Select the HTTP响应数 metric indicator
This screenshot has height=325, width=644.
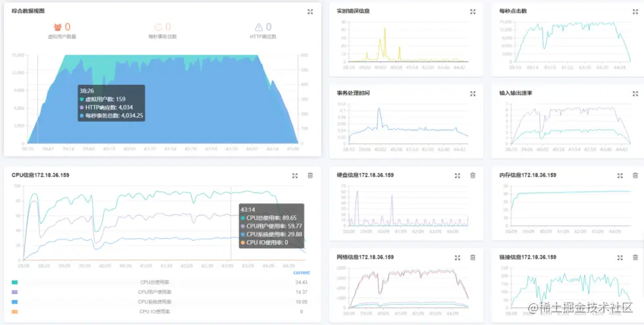pos(264,31)
